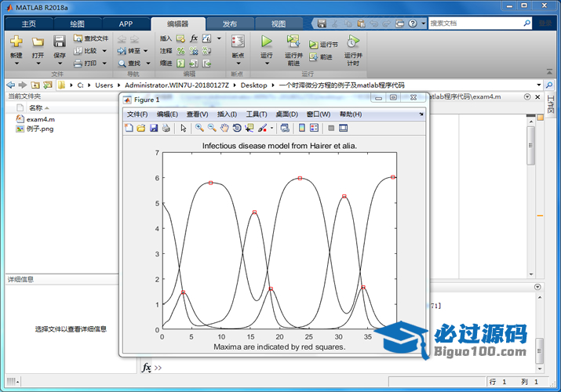Click the Breakpoints (断点) icon
The width and height of the screenshot is (561, 392).
238,42
